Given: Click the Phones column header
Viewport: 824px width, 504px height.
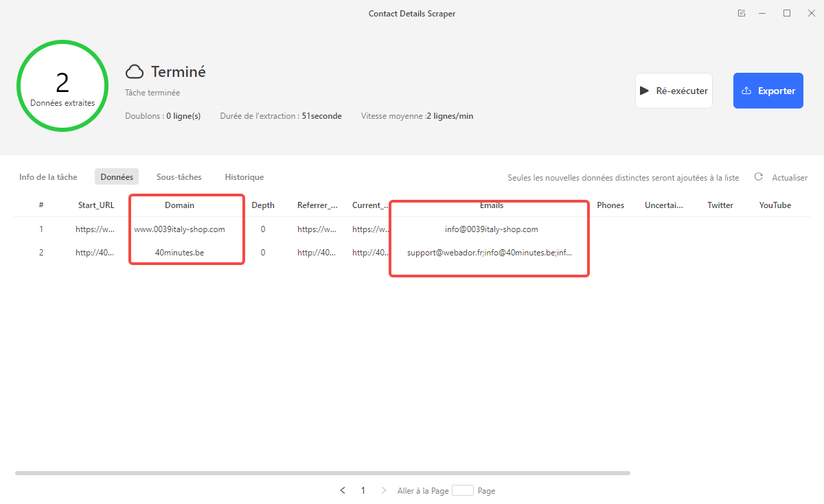Looking at the screenshot, I should pos(610,205).
